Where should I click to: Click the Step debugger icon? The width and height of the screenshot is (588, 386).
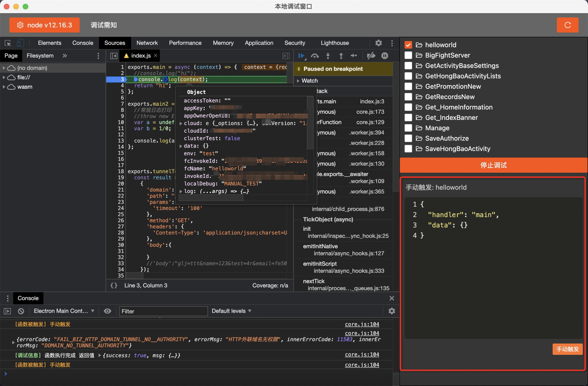354,56
